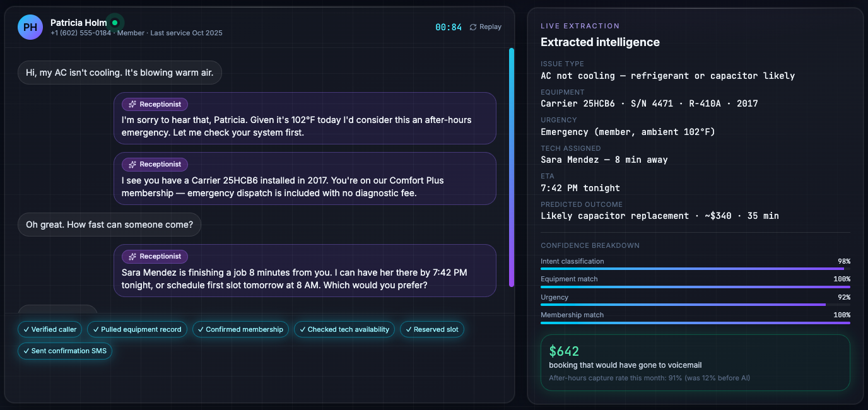Click the message mentioning Comfort Plus membership

coord(305,179)
